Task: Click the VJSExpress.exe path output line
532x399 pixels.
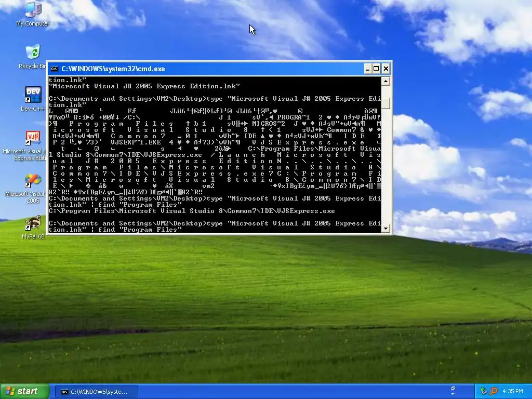Action: pos(192,211)
